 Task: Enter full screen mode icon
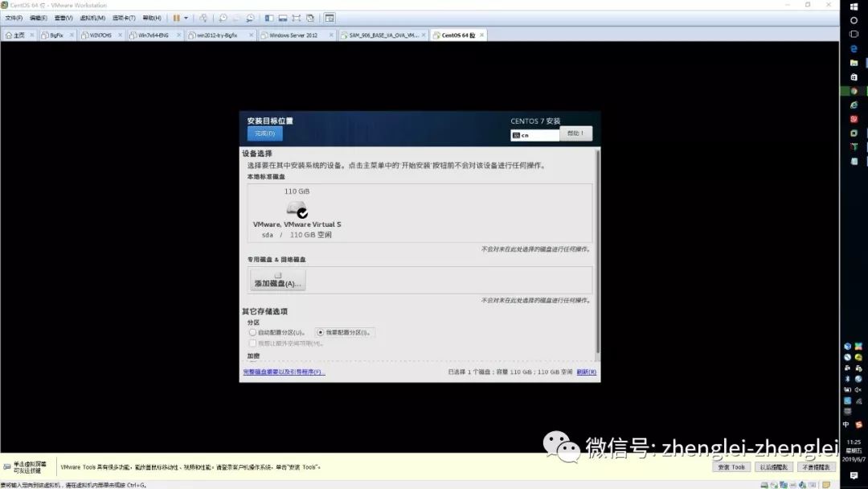(x=297, y=18)
